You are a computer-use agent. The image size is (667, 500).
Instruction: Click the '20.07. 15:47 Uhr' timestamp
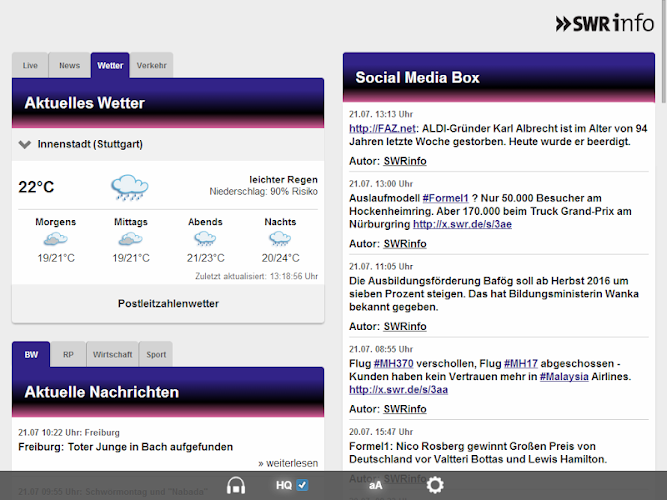tap(381, 431)
